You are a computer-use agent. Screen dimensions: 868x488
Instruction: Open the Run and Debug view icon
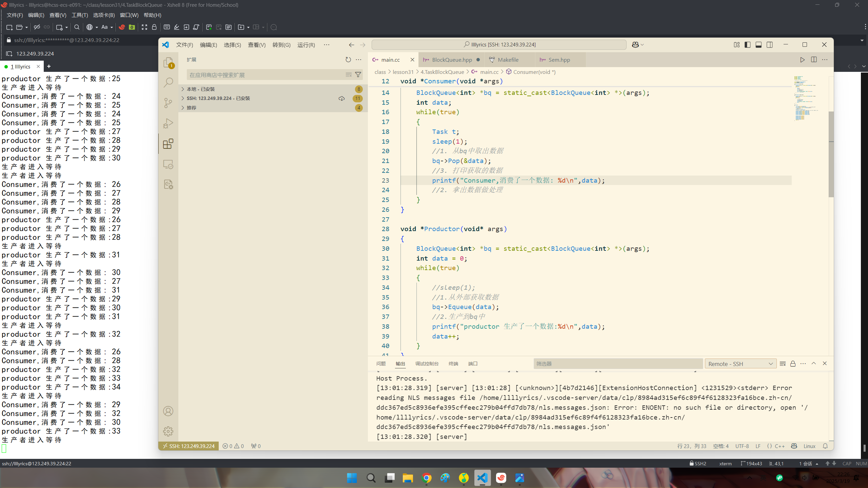pyautogui.click(x=168, y=123)
